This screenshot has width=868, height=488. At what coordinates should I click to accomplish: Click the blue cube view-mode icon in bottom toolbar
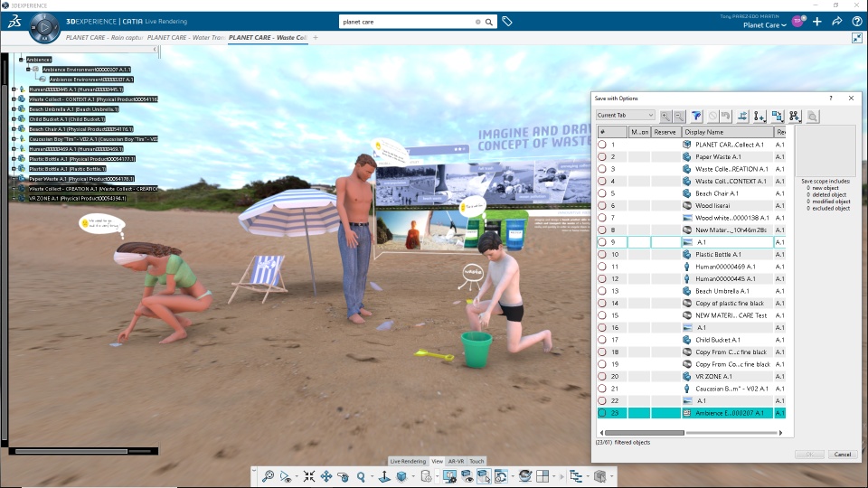[x=401, y=476]
